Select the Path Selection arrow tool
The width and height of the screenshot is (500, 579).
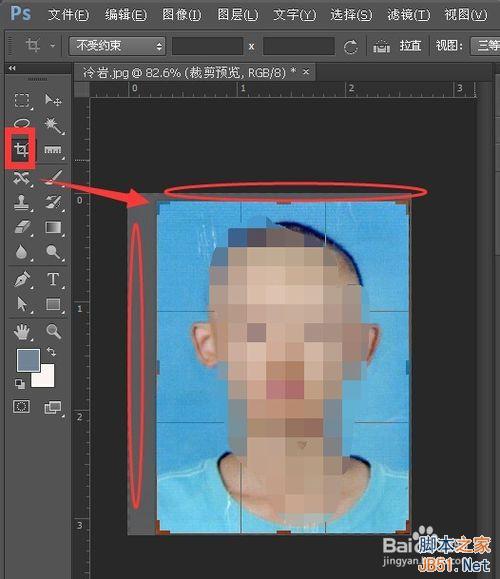pos(22,304)
